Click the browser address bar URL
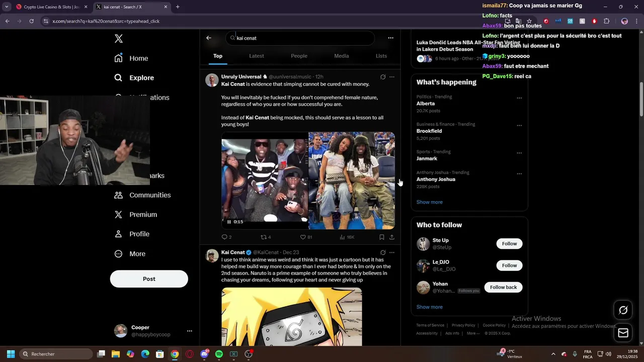Image resolution: width=644 pixels, height=362 pixels. tap(106, 21)
